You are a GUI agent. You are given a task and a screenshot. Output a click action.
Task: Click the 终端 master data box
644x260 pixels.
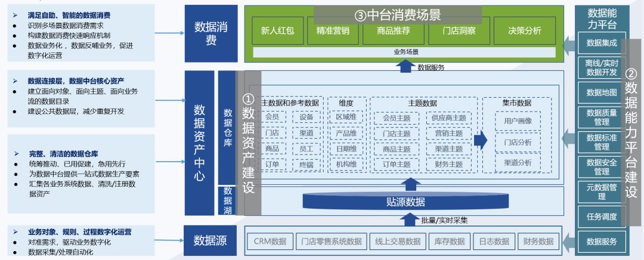(306, 165)
